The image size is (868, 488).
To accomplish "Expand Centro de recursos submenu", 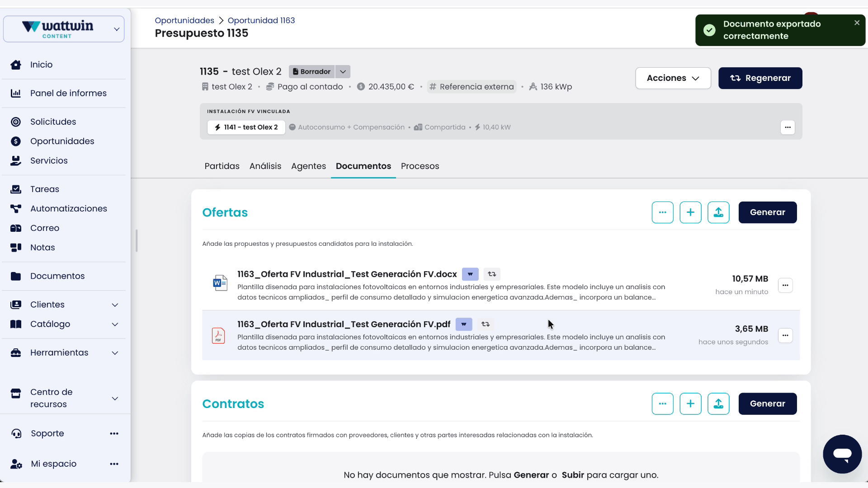I will click(x=115, y=398).
